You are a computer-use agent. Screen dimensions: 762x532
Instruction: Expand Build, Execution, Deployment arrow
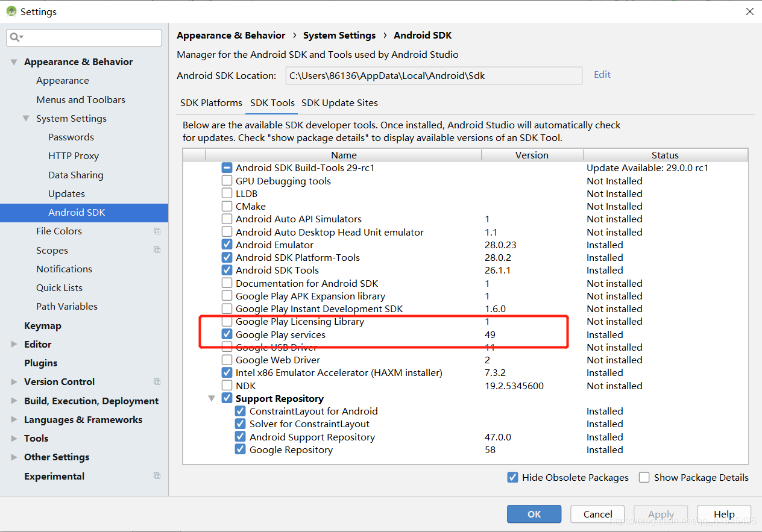click(14, 401)
